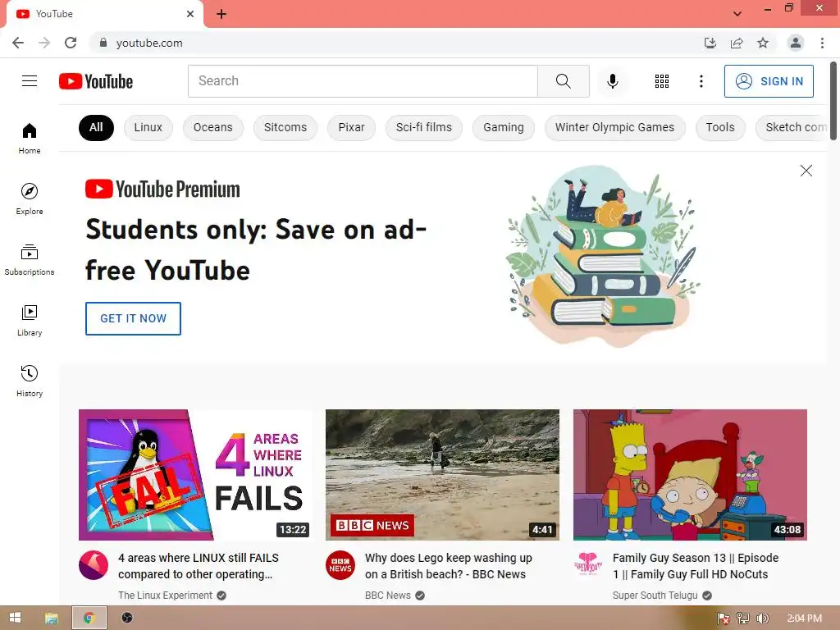Select the Tools filter chip

[x=720, y=127]
